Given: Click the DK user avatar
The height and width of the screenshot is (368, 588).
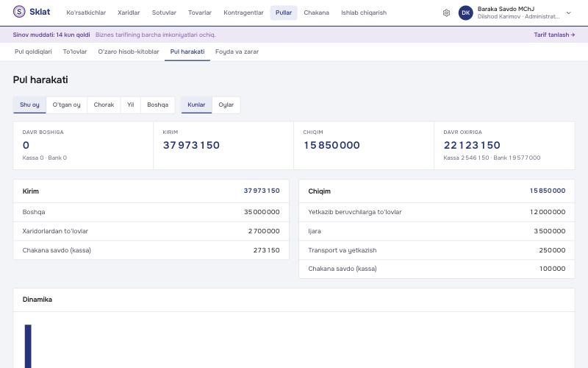Looking at the screenshot, I should pos(466,13).
